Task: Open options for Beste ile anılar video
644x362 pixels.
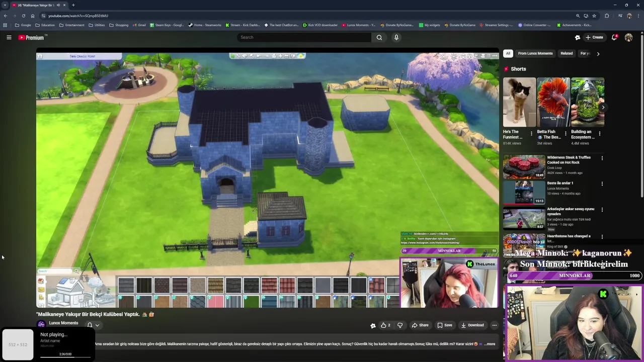Action: click(602, 184)
